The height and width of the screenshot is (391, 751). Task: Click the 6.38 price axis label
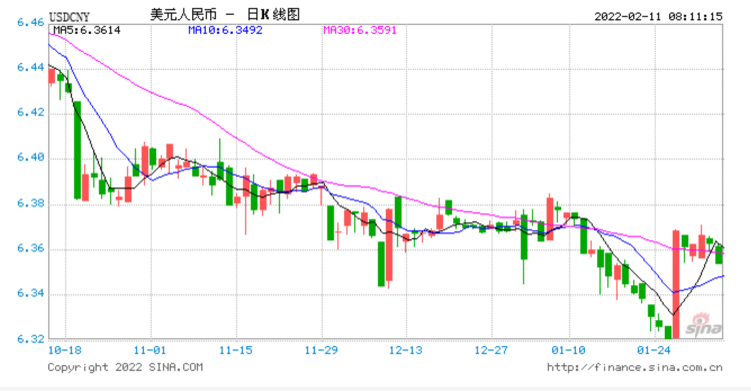click(30, 203)
